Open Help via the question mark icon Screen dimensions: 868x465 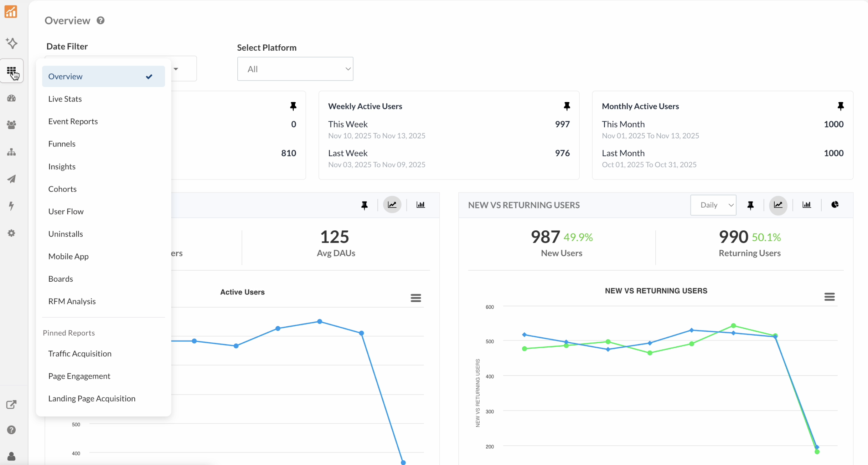11,430
